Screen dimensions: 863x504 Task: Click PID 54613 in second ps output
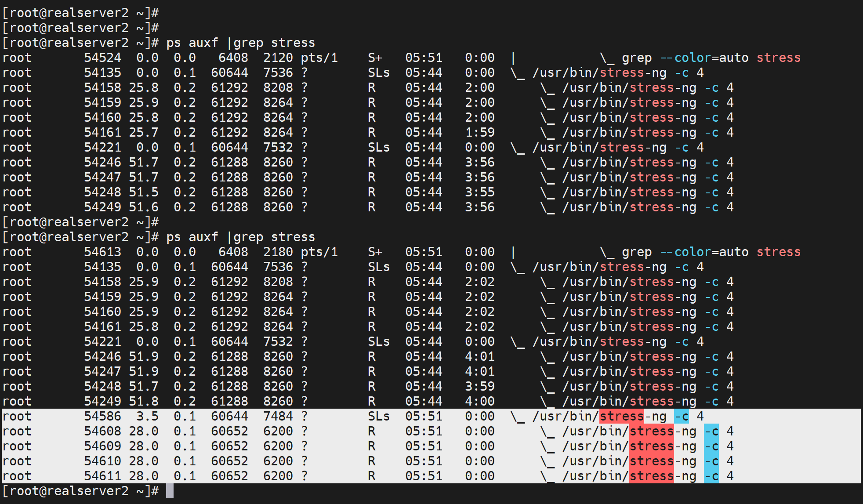click(102, 252)
